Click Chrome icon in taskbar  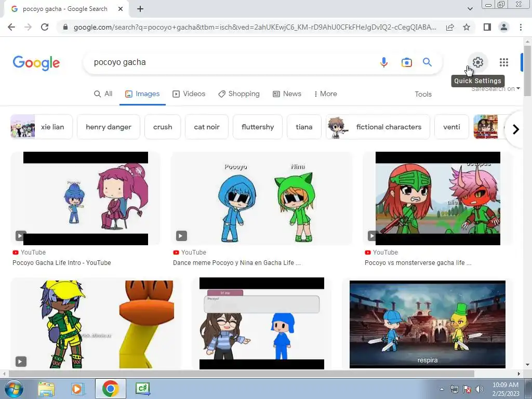(110, 389)
